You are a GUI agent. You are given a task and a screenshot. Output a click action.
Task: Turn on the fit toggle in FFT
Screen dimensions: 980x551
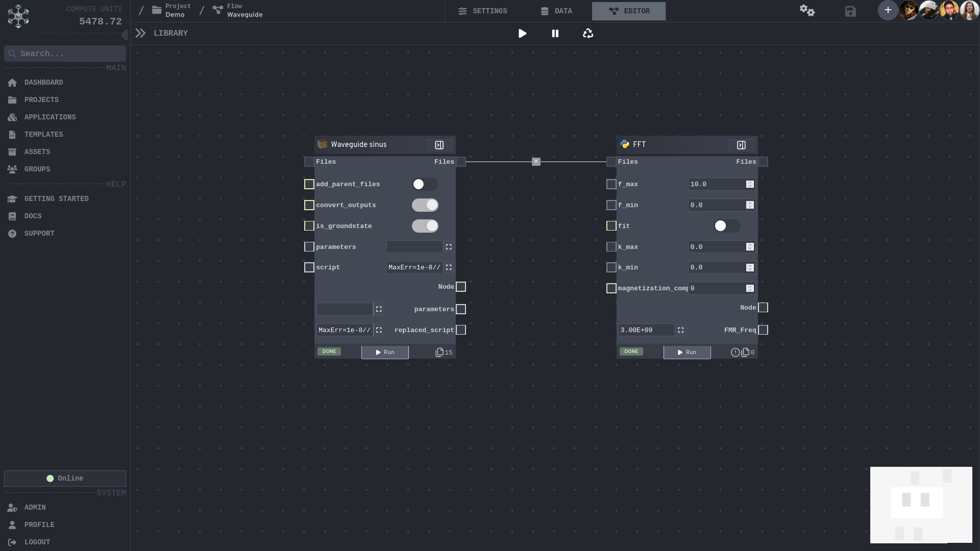726,226
